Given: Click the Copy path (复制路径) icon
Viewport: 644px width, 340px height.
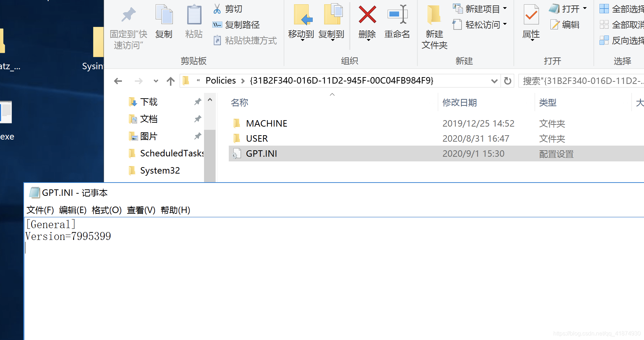Looking at the screenshot, I should click(x=217, y=25).
